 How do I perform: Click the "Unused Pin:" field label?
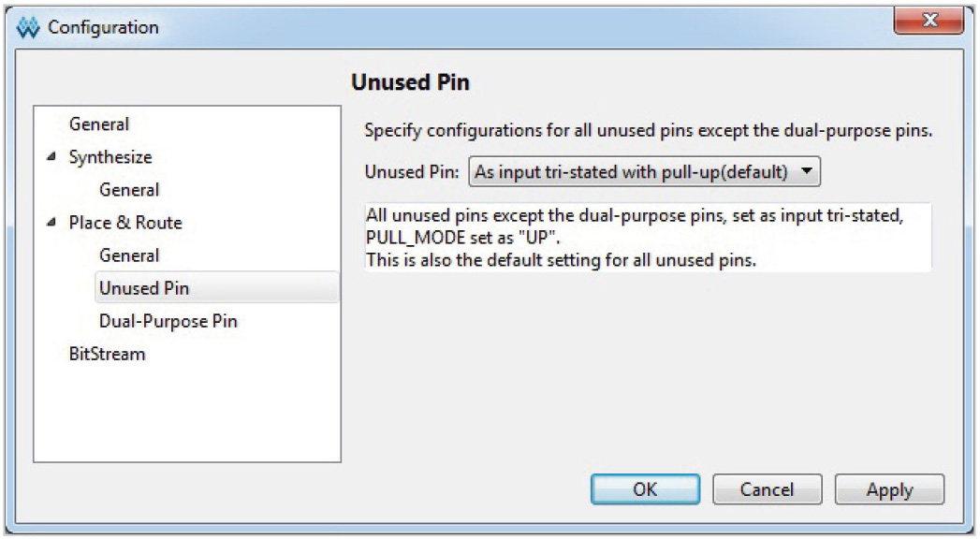click(x=411, y=172)
